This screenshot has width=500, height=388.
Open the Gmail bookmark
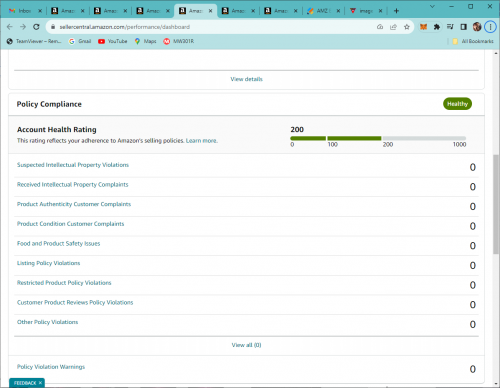click(80, 41)
